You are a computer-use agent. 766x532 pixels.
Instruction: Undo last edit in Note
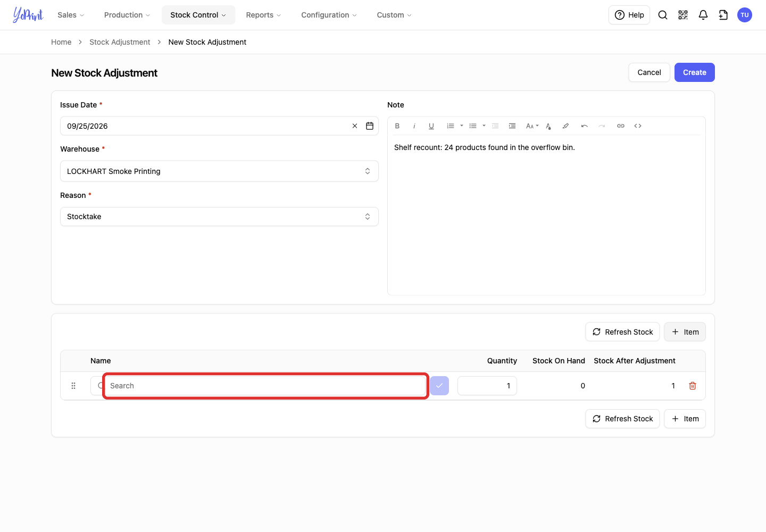pyautogui.click(x=585, y=126)
